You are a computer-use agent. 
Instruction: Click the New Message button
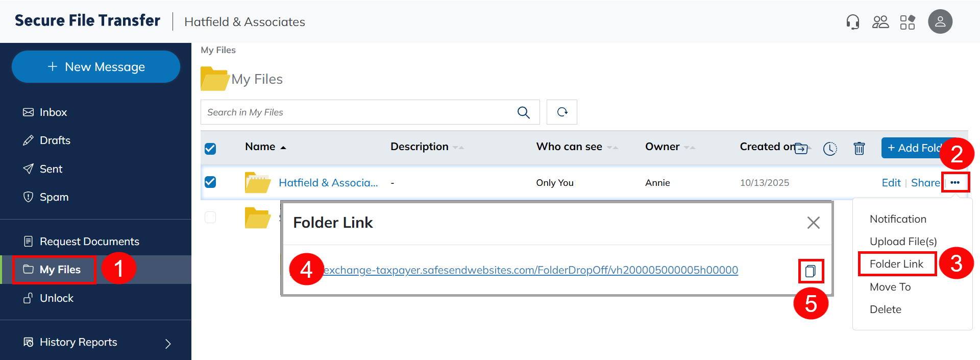96,67
